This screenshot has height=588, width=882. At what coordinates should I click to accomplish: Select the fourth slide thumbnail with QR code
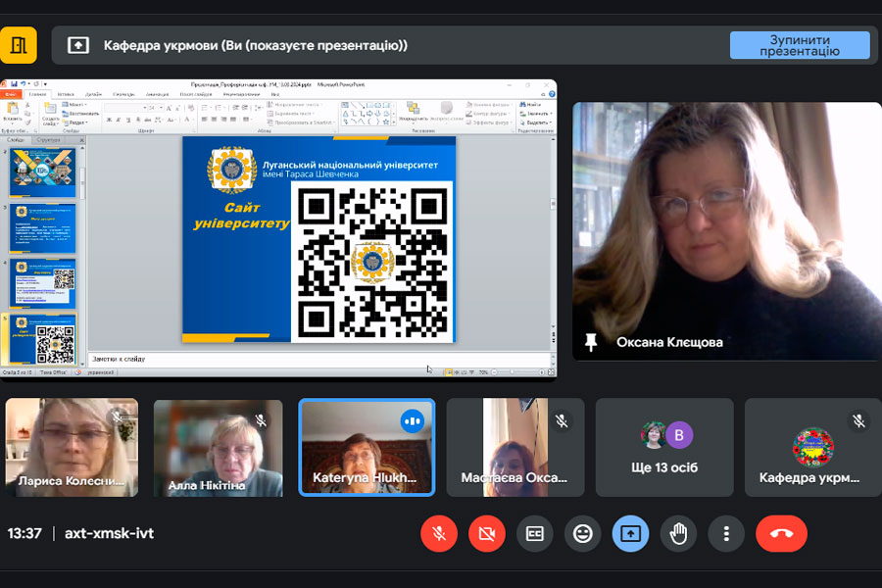43,283
